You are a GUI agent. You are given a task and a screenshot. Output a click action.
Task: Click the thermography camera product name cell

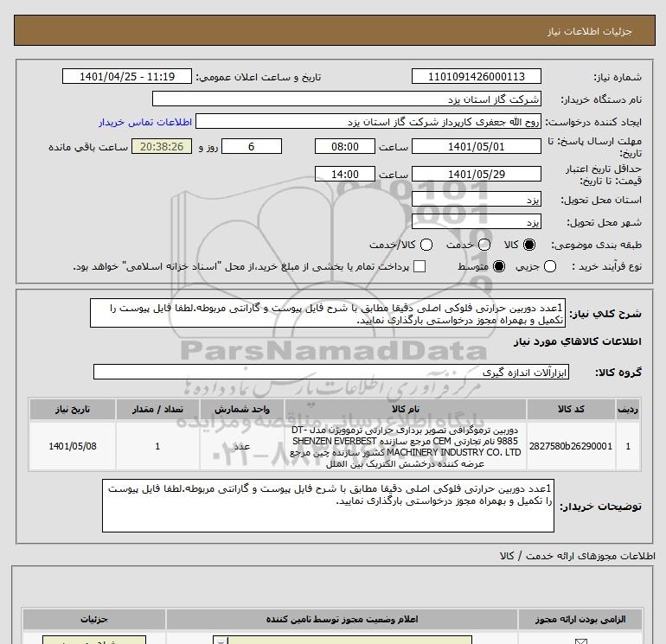click(405, 447)
